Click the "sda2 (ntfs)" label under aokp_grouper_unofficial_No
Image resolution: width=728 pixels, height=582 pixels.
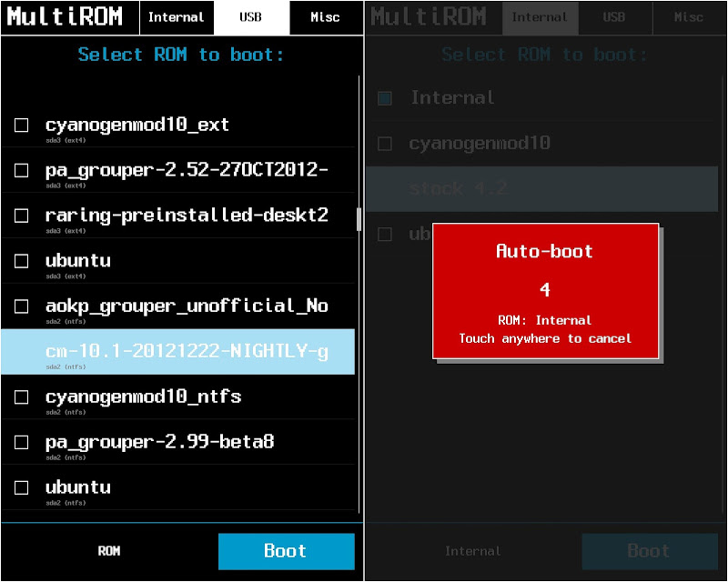tap(66, 321)
